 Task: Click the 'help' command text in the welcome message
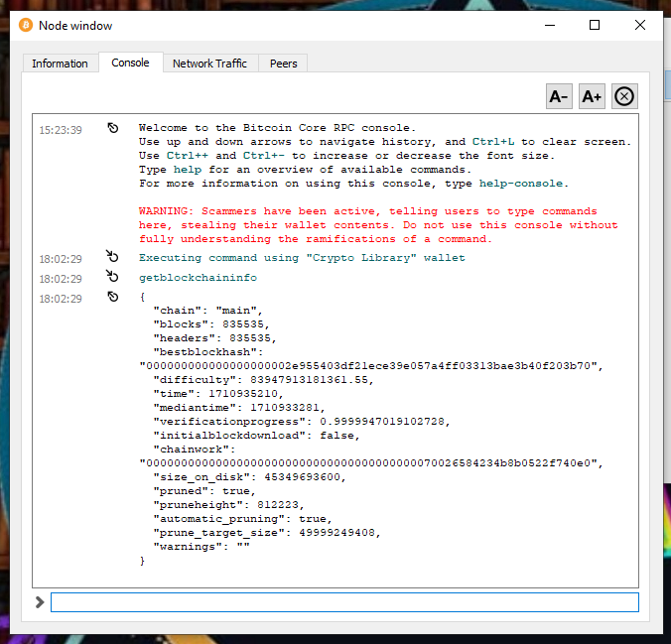click(188, 170)
